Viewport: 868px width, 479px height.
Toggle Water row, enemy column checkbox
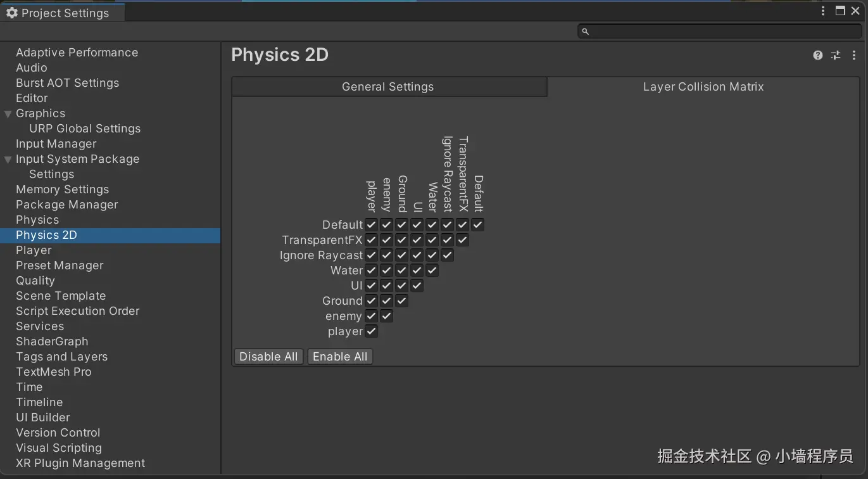(387, 271)
